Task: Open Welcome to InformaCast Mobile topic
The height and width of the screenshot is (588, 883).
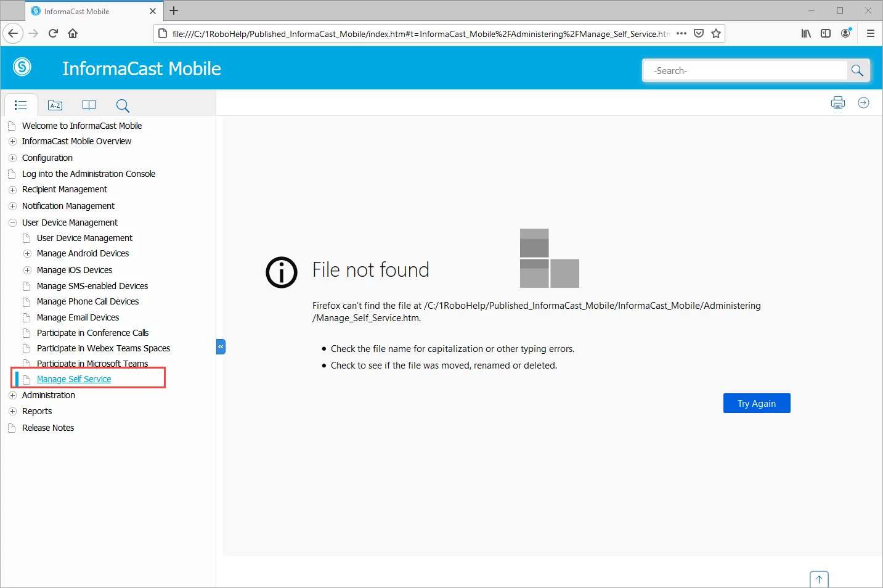Action: tap(82, 126)
